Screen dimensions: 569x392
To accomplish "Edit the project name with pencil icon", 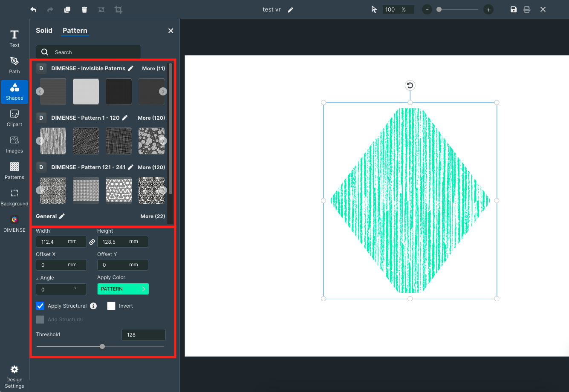I will point(290,10).
